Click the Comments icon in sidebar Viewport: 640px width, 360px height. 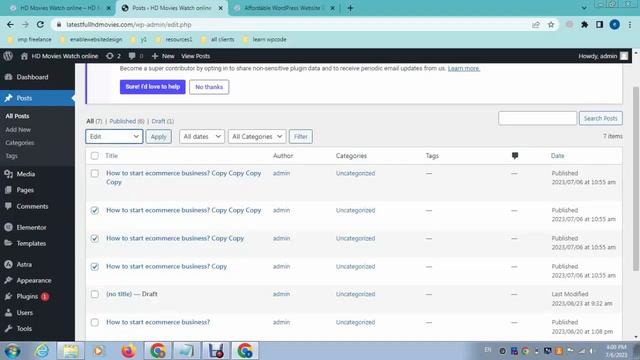8,206
